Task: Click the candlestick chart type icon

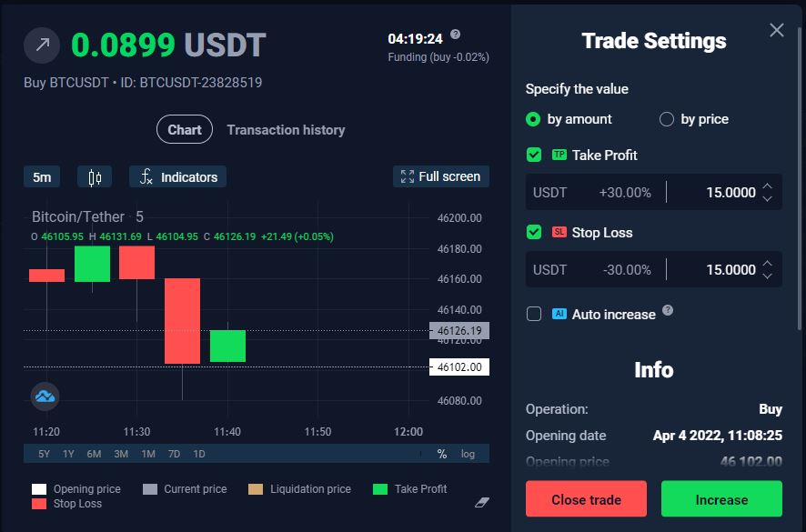Action: pyautogui.click(x=95, y=177)
